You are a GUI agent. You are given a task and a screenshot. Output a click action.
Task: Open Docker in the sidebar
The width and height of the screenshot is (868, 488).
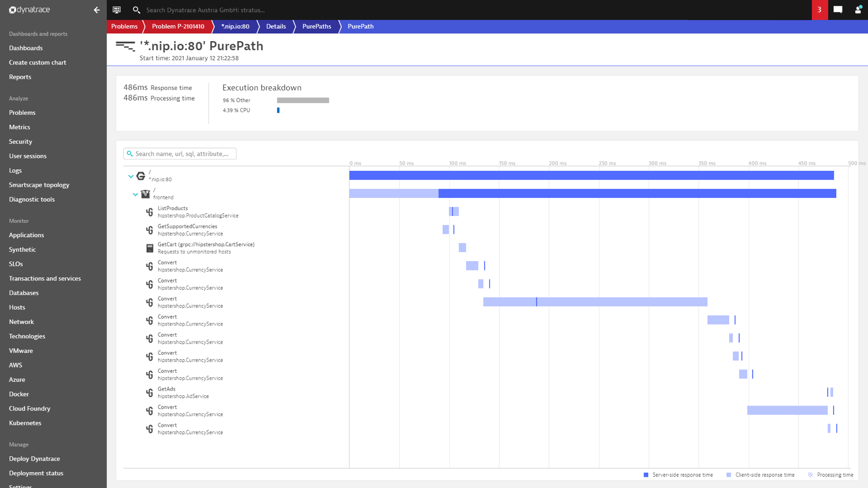pyautogui.click(x=19, y=394)
